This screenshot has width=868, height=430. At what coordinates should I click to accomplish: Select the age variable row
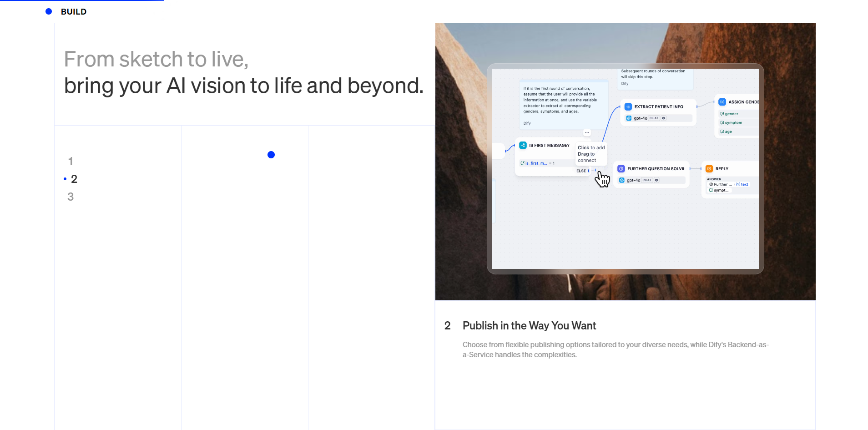(739, 132)
